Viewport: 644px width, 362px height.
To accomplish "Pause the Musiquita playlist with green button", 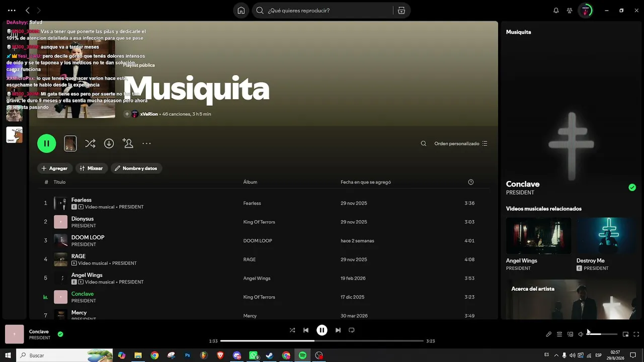I will 46,143.
